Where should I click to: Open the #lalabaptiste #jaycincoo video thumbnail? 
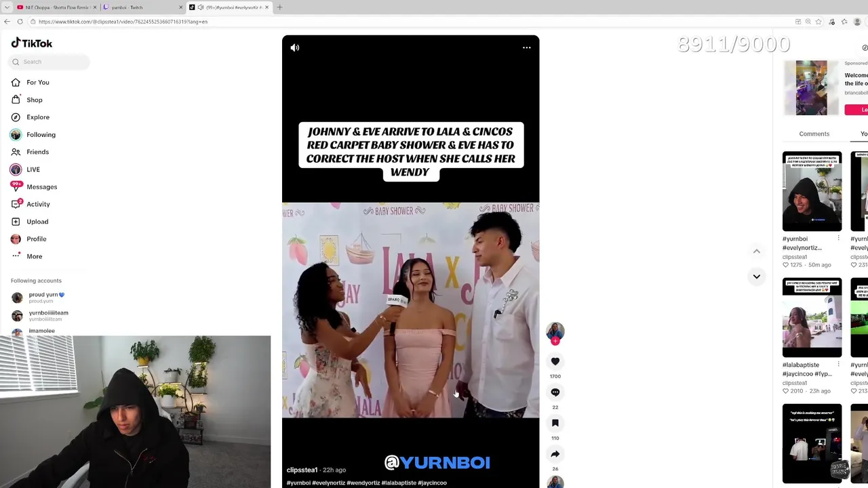click(x=812, y=318)
